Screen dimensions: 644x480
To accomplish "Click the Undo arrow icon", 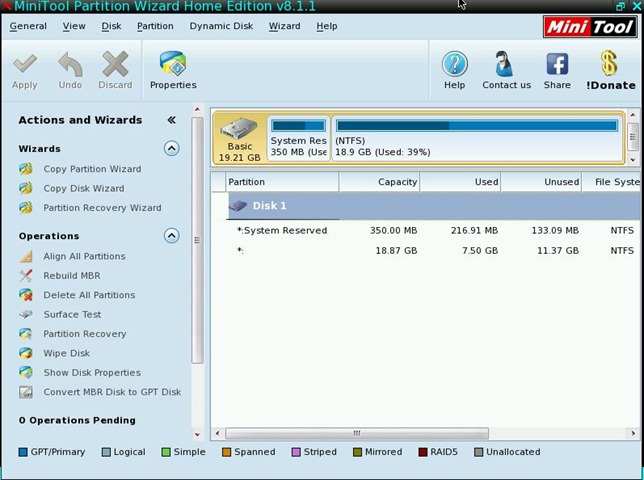I will [70, 64].
